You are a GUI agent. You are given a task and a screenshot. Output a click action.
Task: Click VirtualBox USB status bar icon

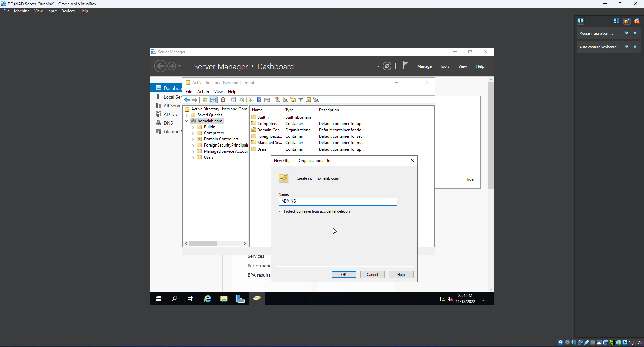point(586,342)
